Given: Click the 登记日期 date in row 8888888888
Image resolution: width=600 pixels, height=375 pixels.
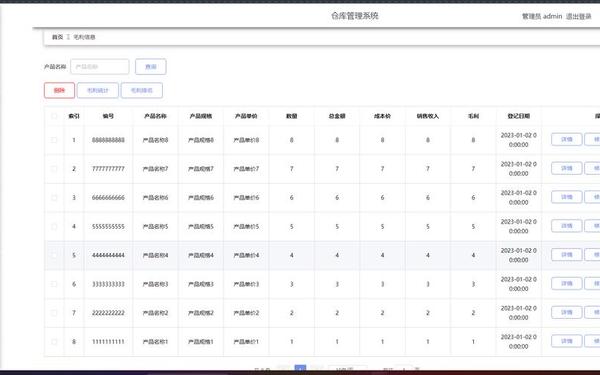Looking at the screenshot, I should (518, 140).
